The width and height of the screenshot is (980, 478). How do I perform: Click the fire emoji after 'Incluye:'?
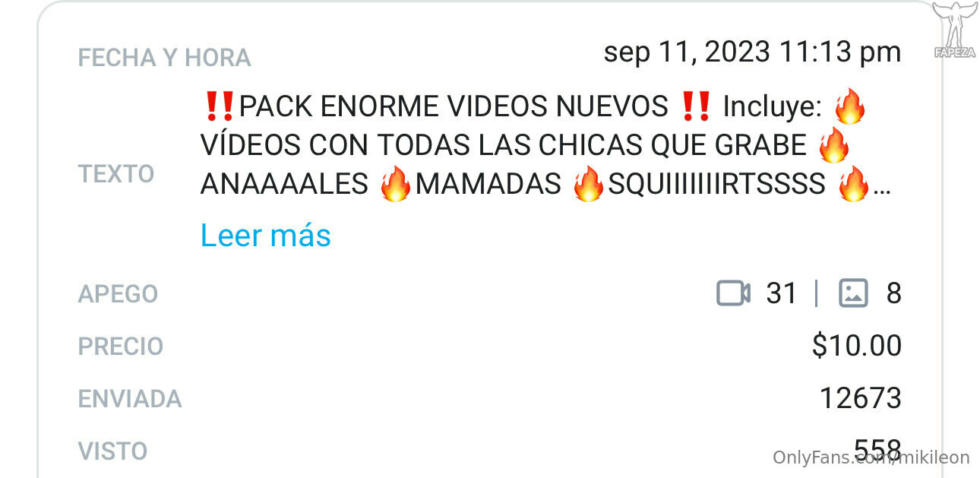tap(850, 107)
